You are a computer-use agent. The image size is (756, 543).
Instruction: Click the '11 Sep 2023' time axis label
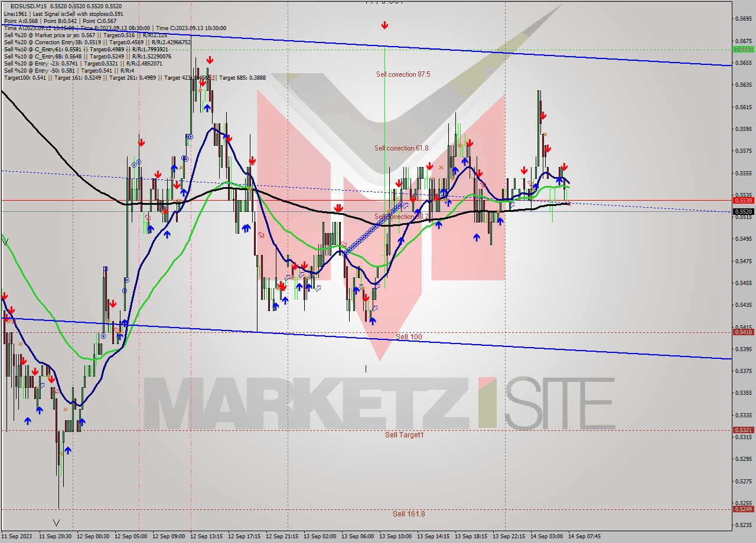coord(17,537)
